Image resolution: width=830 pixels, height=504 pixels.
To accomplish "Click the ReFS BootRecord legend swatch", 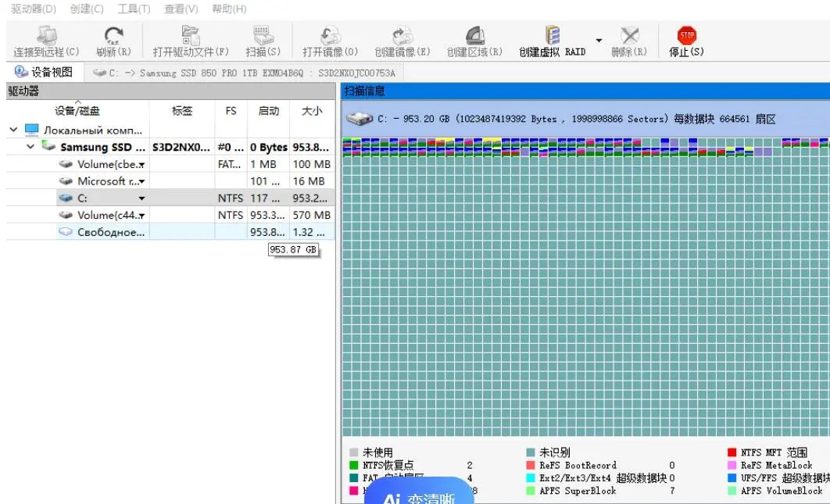I will (531, 466).
